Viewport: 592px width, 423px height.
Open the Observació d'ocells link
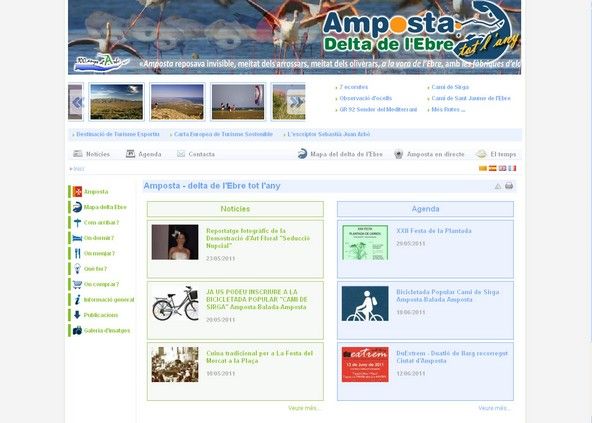[x=365, y=98]
